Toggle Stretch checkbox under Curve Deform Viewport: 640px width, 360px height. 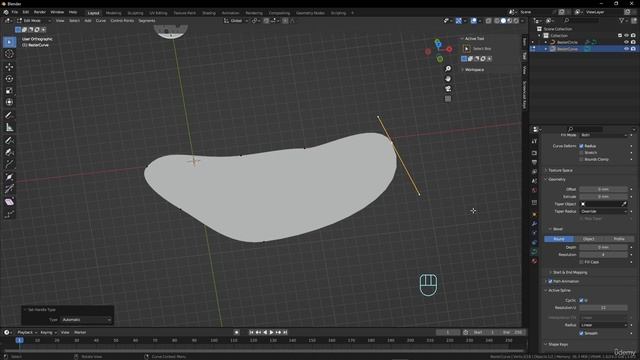coord(581,153)
